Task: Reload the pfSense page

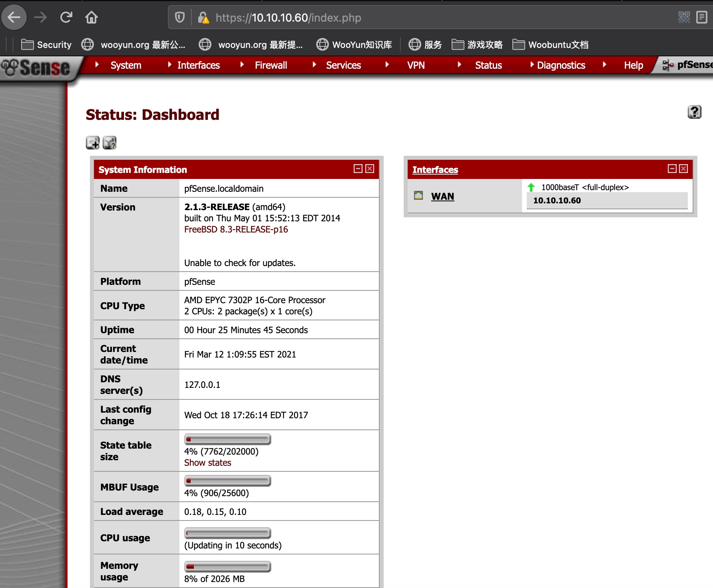Action: pyautogui.click(x=66, y=17)
